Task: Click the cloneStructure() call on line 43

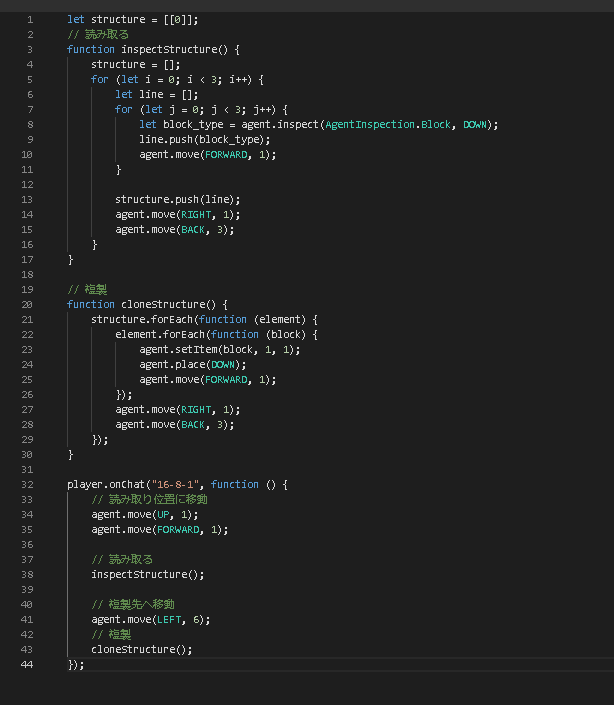Action: [x=141, y=650]
